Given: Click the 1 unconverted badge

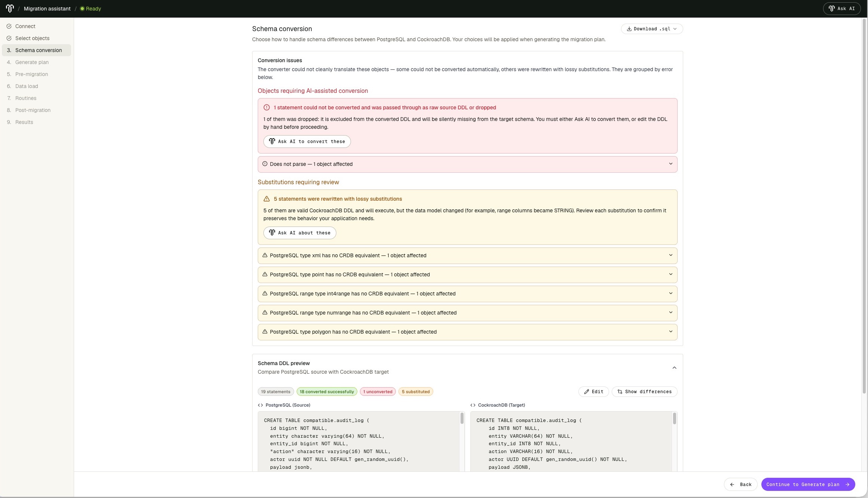Looking at the screenshot, I should tap(378, 392).
